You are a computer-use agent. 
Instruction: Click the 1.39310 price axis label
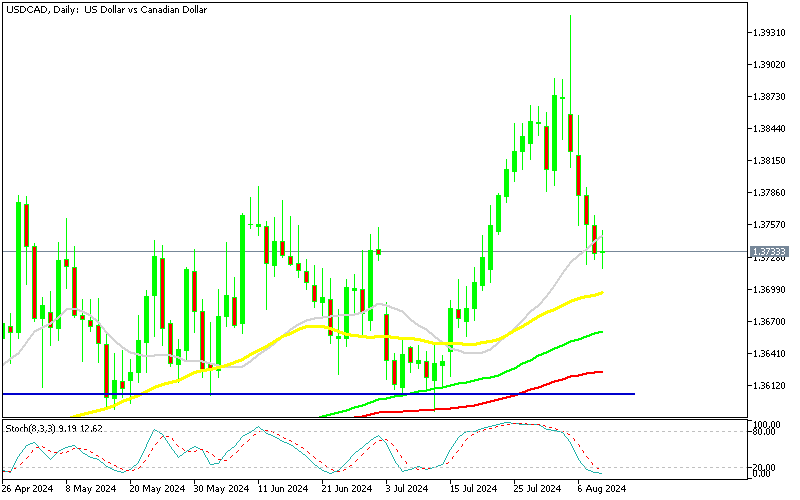[769, 33]
